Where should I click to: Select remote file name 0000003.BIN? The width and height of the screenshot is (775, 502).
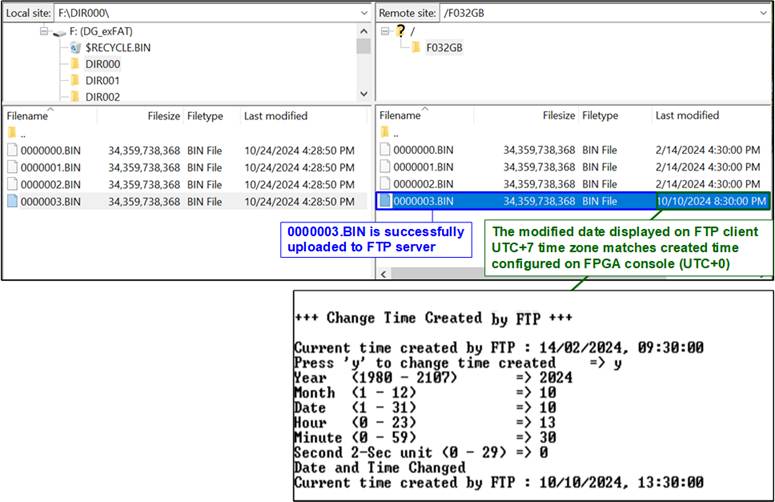(423, 202)
